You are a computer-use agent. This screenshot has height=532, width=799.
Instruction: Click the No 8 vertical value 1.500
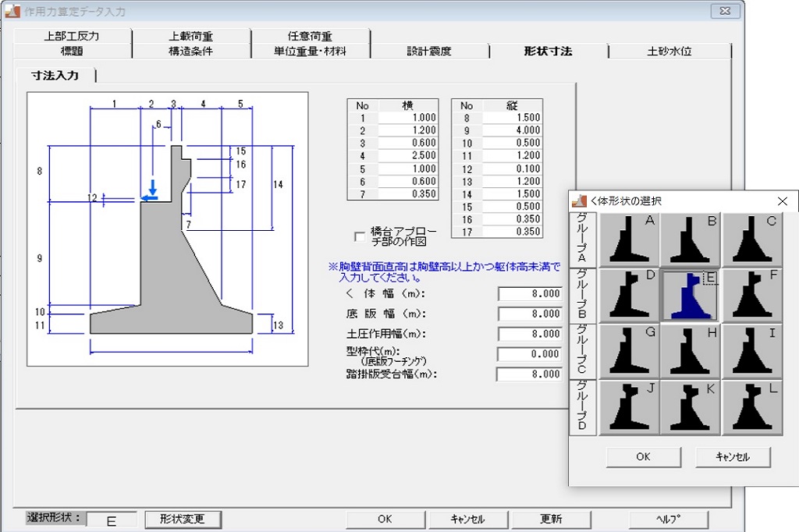(512, 118)
